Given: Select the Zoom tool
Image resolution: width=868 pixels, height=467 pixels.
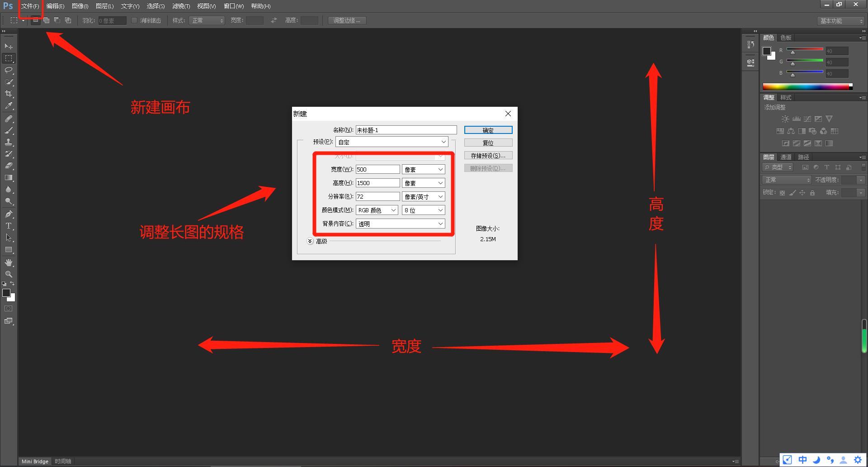Looking at the screenshot, I should click(x=9, y=274).
